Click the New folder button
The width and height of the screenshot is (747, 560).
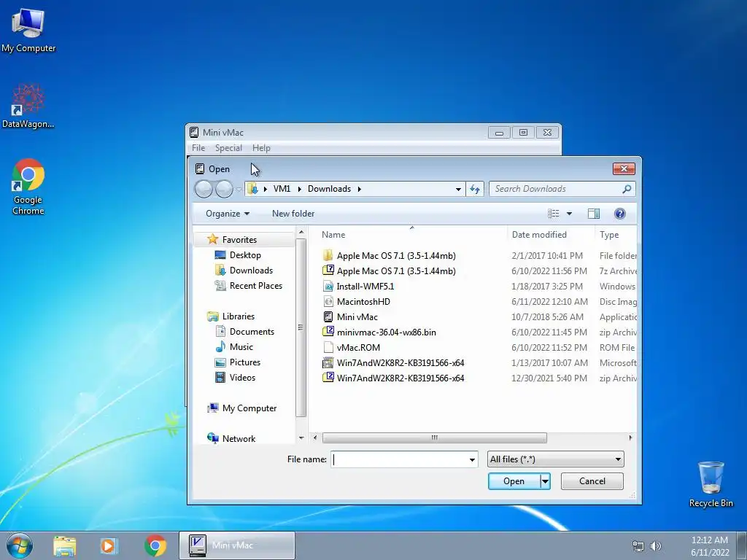(x=293, y=214)
